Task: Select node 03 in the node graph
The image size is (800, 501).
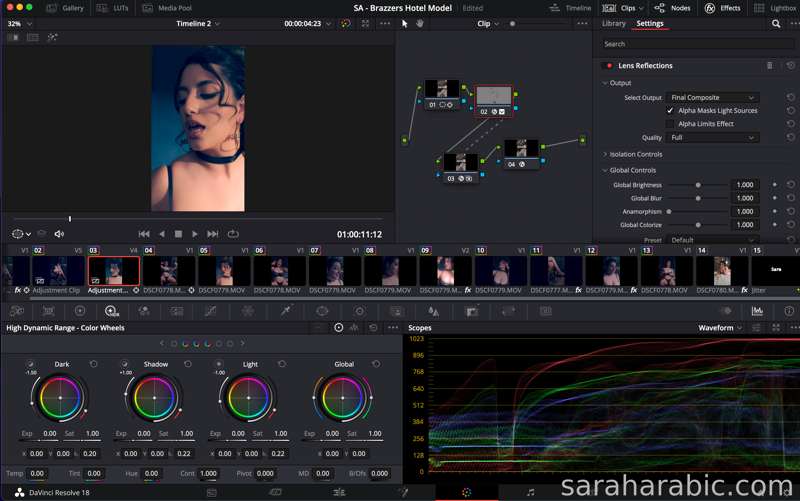Action: (461, 168)
